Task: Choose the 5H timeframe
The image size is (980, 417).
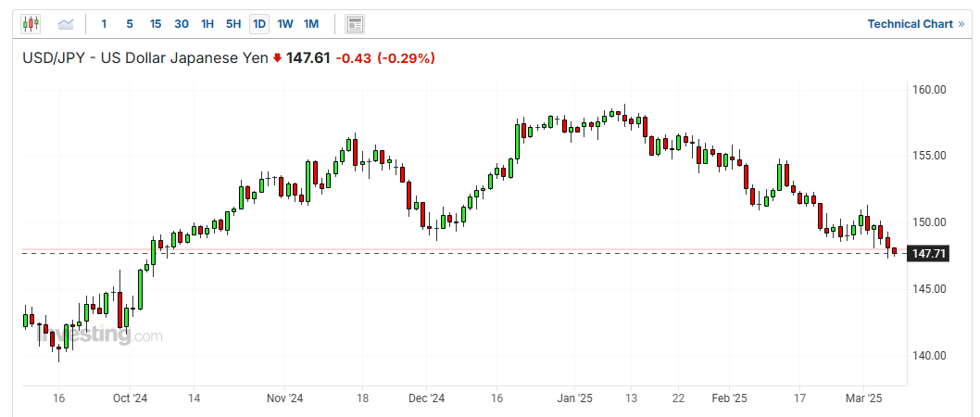Action: click(233, 24)
